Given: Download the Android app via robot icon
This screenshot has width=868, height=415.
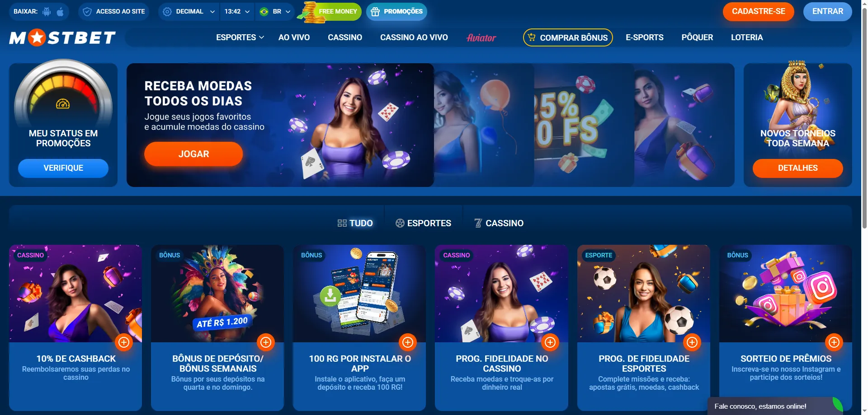Looking at the screenshot, I should pos(47,12).
